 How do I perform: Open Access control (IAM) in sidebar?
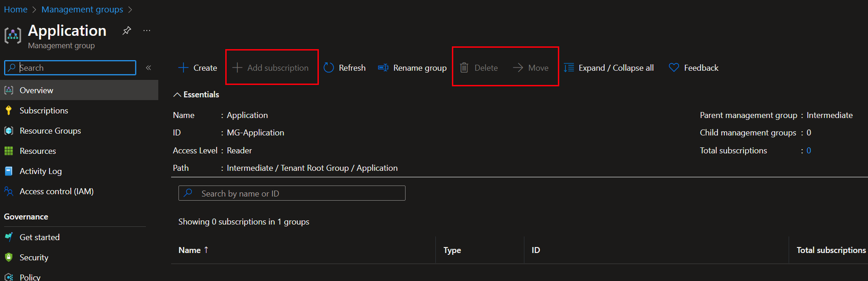point(56,191)
